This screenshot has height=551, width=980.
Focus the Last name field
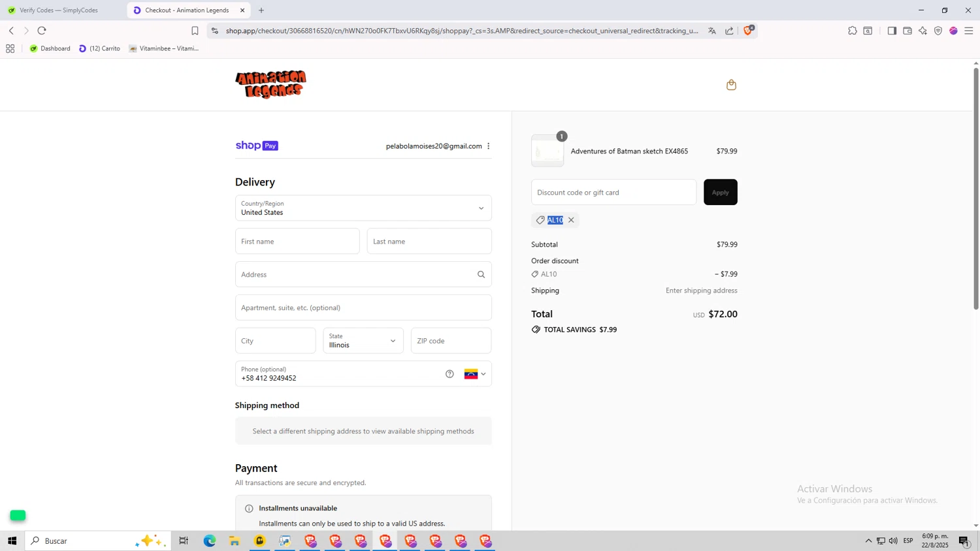(x=429, y=242)
